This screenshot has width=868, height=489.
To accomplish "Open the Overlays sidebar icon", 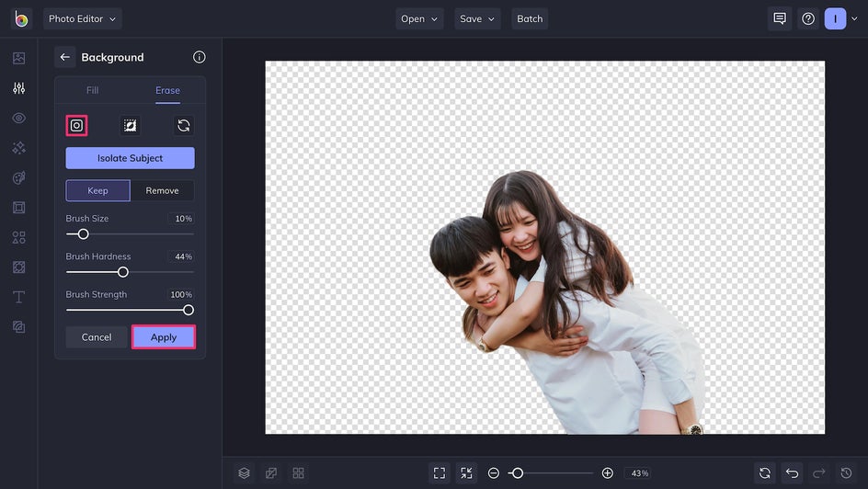I will (18, 267).
